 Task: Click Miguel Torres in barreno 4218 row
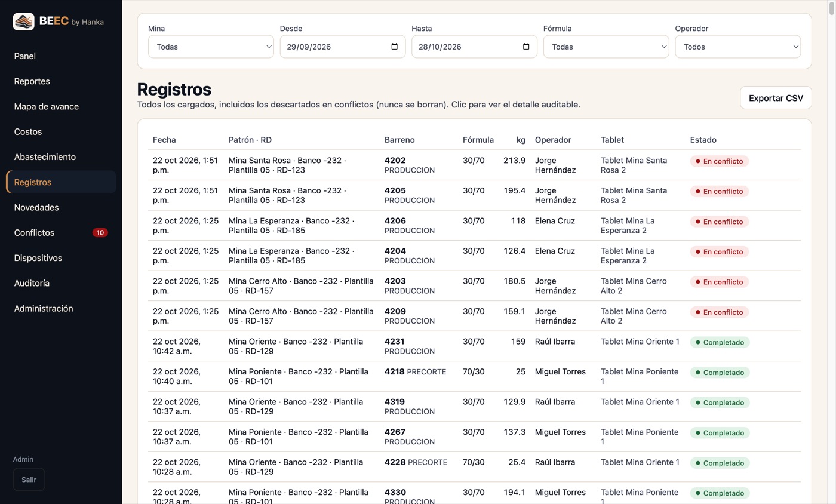click(560, 371)
